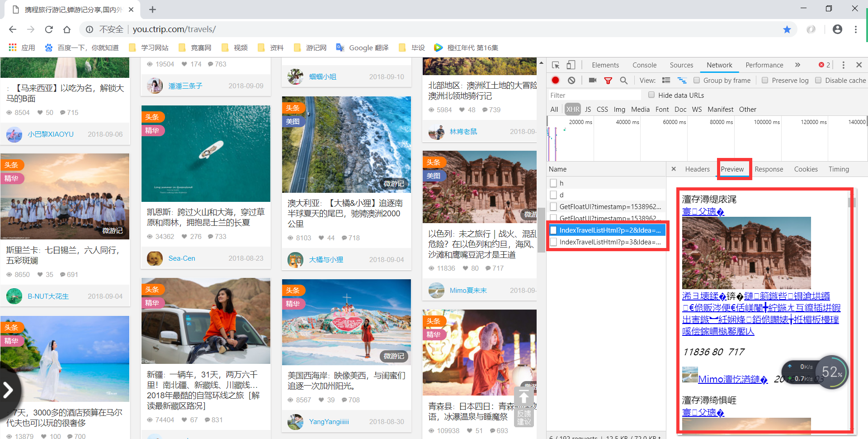This screenshot has height=439, width=868.
Task: Switch to the Timing tab
Action: pyautogui.click(x=839, y=169)
